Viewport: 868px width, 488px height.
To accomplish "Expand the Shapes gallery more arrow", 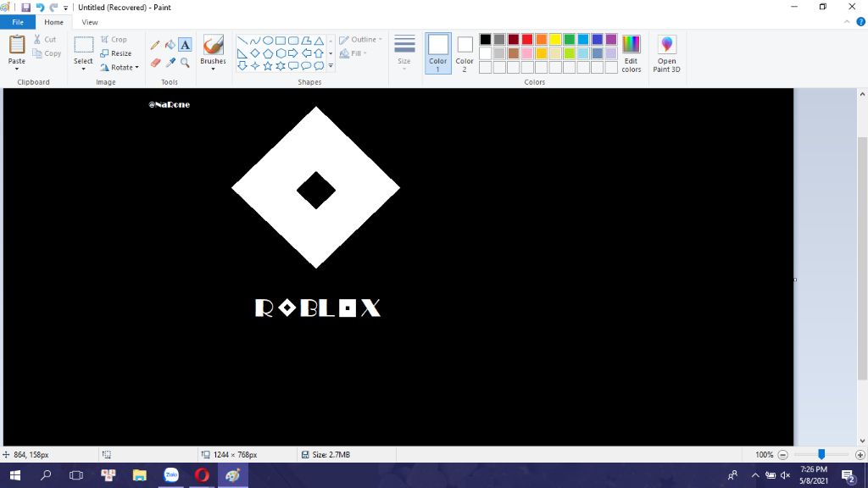I will (x=331, y=66).
